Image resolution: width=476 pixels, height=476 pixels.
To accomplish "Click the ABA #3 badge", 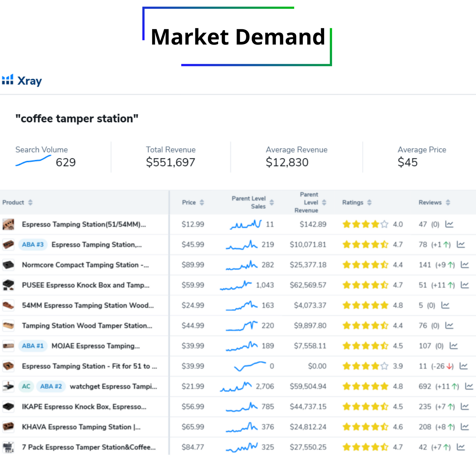I will (33, 245).
